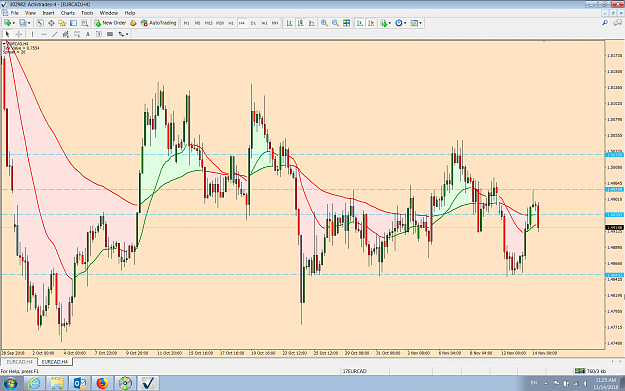Open the Periods clock icon

(x=399, y=23)
